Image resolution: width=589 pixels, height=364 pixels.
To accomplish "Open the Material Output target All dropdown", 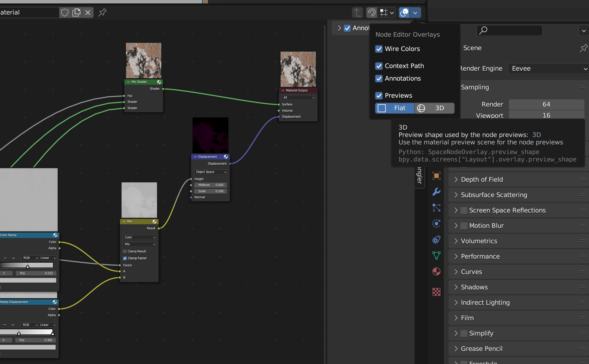I will [x=298, y=98].
